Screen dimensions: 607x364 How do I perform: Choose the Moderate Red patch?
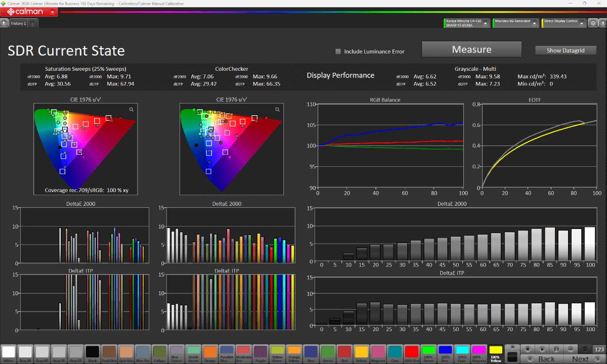(x=243, y=353)
